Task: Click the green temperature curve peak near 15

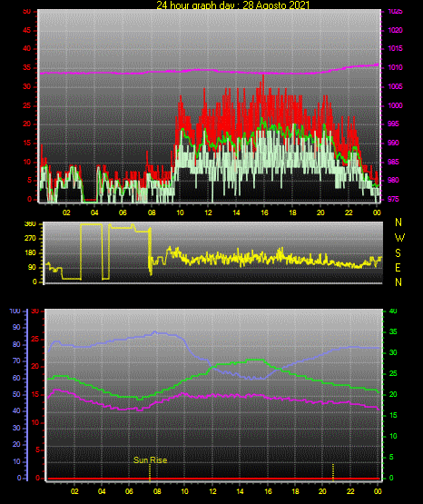Action: tap(255, 360)
